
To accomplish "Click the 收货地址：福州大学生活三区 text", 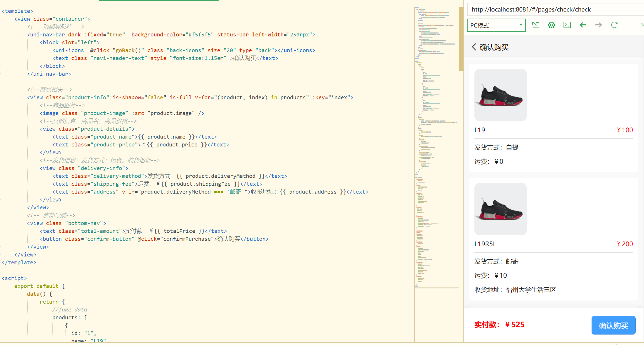I will 515,290.
